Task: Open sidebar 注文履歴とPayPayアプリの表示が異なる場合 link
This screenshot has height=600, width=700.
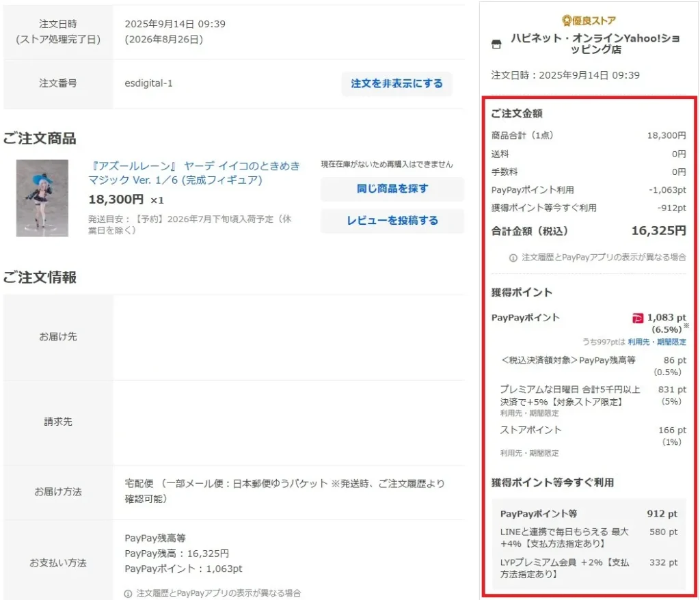Action: [604, 257]
